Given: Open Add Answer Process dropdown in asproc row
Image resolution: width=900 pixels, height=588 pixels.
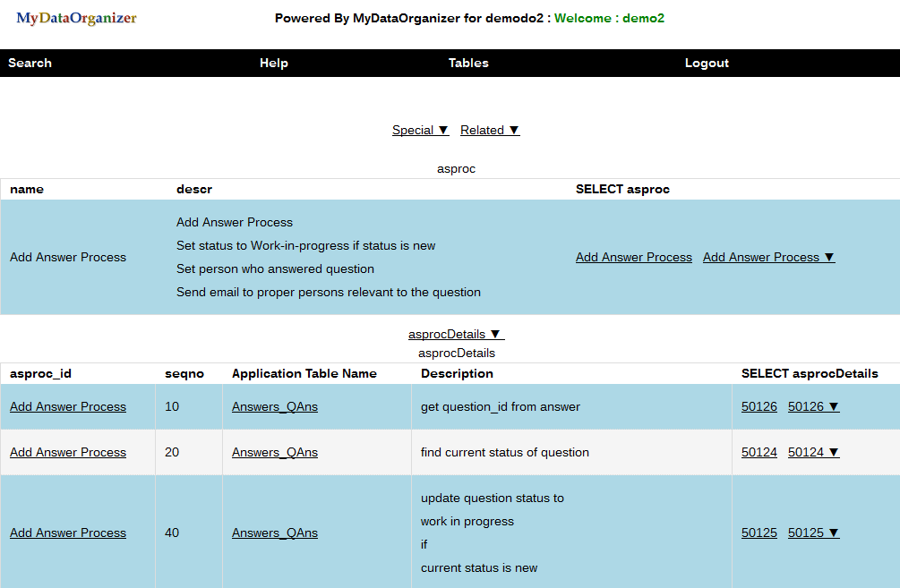Looking at the screenshot, I should [x=768, y=257].
